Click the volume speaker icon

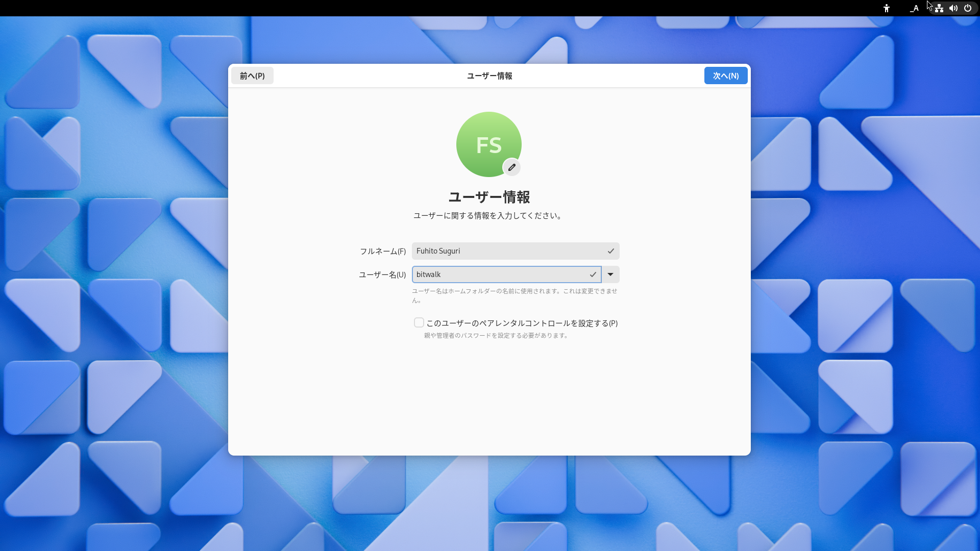[953, 8]
